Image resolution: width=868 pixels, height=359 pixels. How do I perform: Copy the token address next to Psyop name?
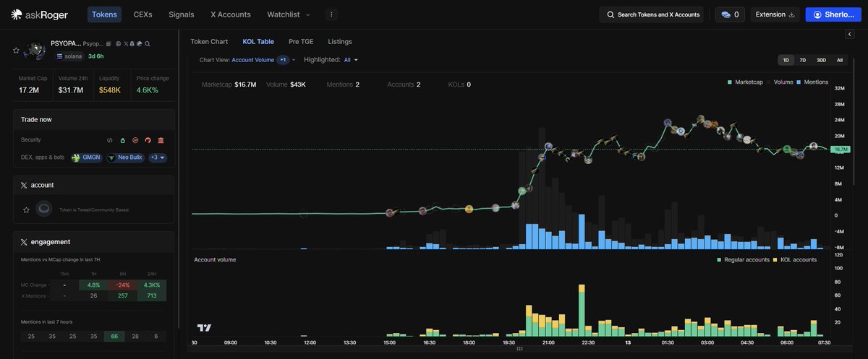click(x=109, y=44)
